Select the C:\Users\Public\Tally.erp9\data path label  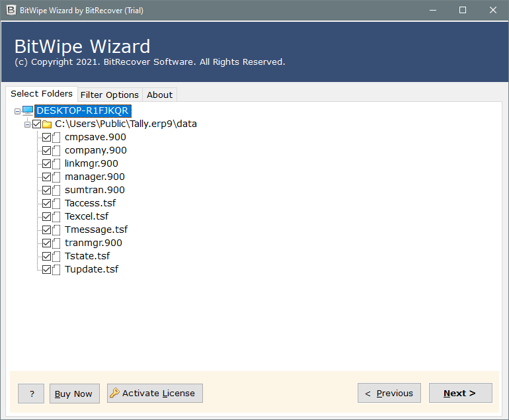(126, 124)
